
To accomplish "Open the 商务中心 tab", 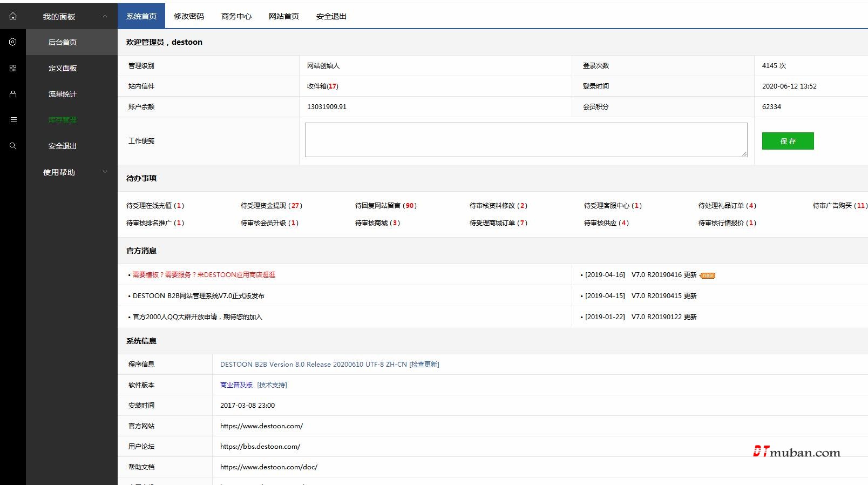I will coord(236,16).
